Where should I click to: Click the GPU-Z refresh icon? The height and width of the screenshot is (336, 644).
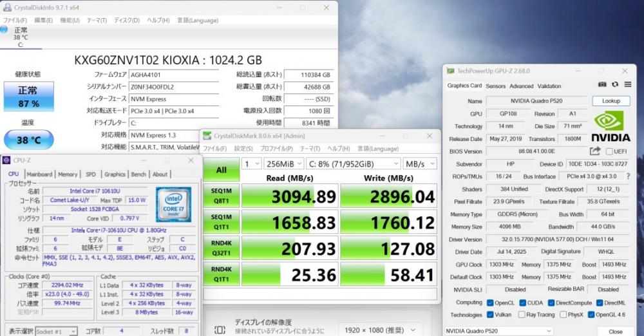pos(615,84)
